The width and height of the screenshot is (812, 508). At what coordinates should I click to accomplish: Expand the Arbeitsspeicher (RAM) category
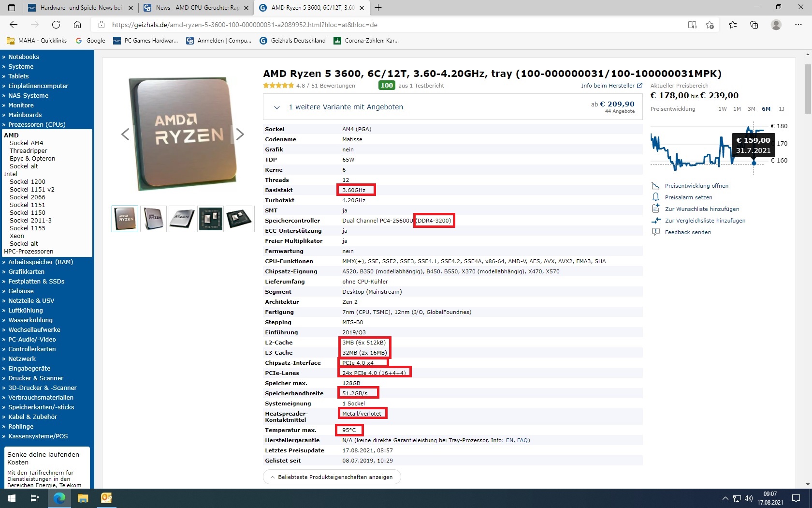[41, 262]
